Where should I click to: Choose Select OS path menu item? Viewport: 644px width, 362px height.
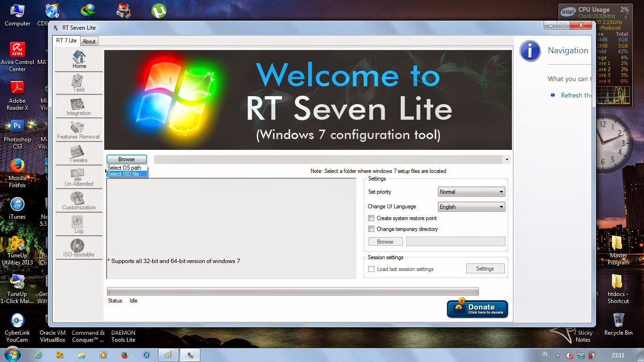[126, 168]
